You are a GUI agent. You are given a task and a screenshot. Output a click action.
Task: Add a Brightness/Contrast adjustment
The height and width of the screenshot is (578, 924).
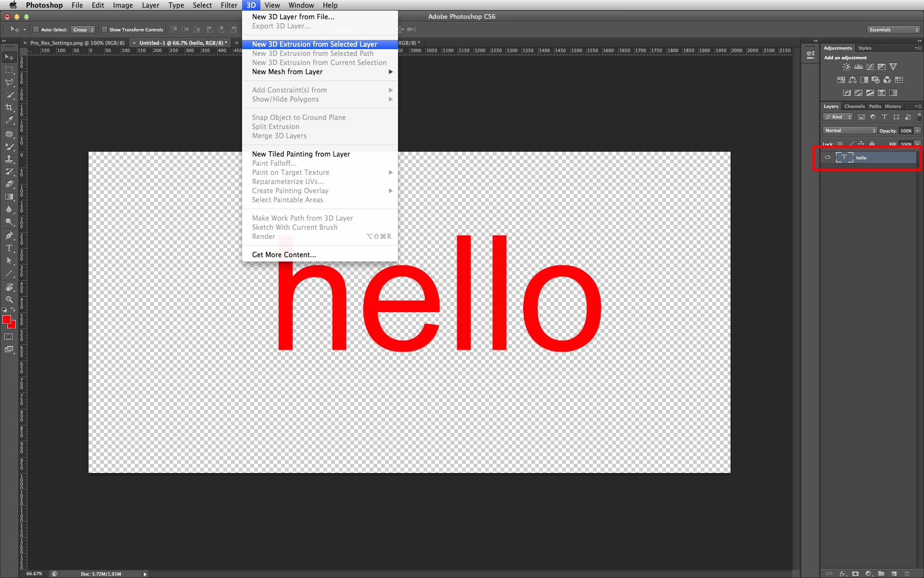[847, 67]
